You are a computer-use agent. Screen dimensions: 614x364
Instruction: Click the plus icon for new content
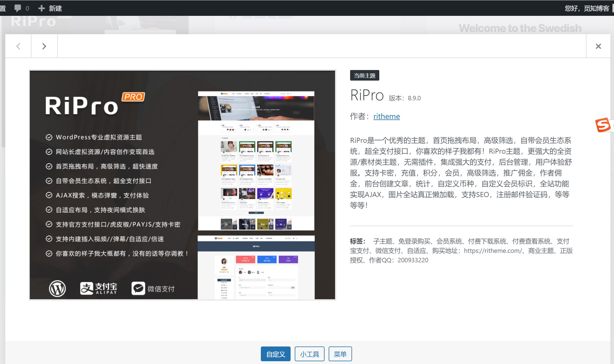(x=41, y=8)
